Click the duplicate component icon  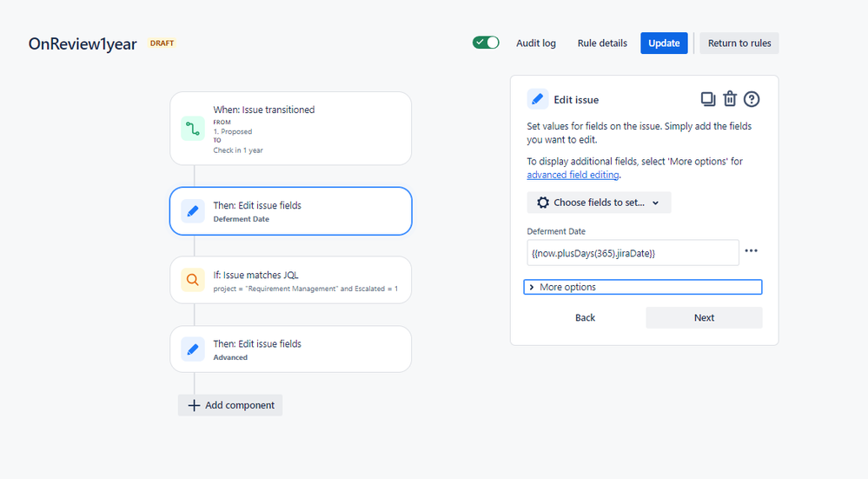707,99
